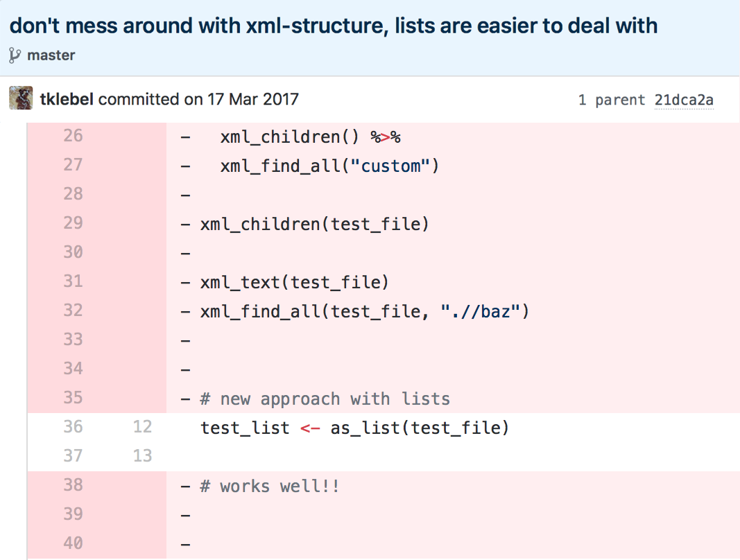This screenshot has width=740, height=560.
Task: Click the git branch icon beside master
Action: (x=15, y=55)
